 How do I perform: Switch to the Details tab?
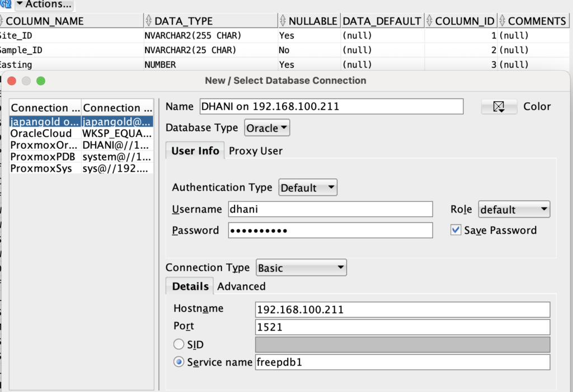pos(190,286)
